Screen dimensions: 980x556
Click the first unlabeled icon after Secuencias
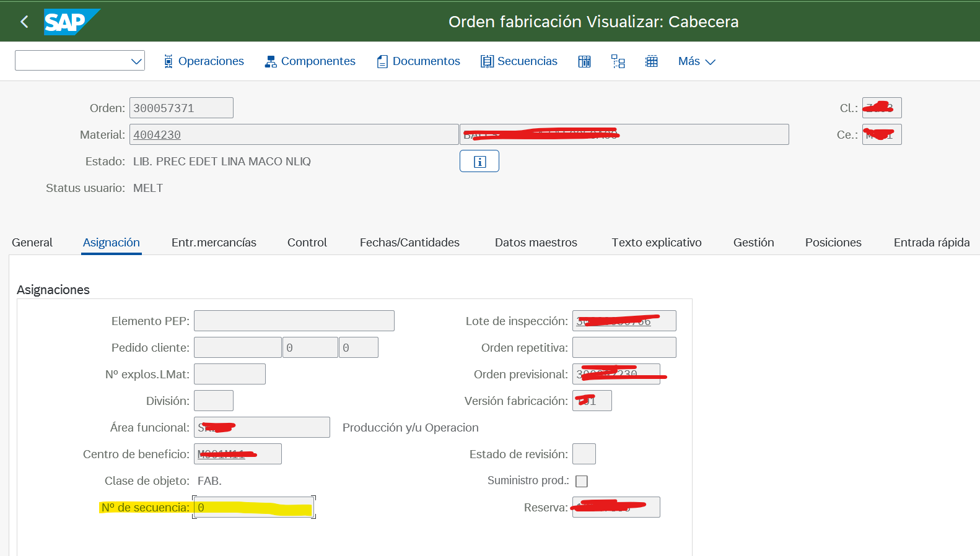click(x=584, y=61)
